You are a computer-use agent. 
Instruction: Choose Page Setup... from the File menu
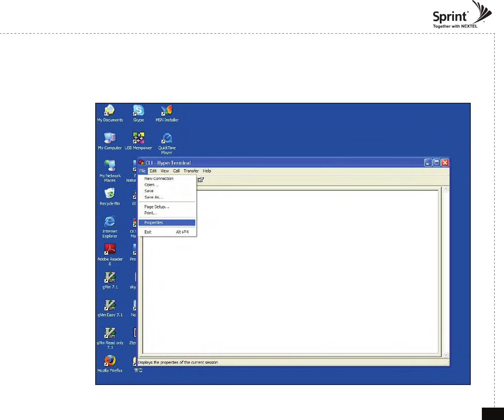tap(167, 207)
